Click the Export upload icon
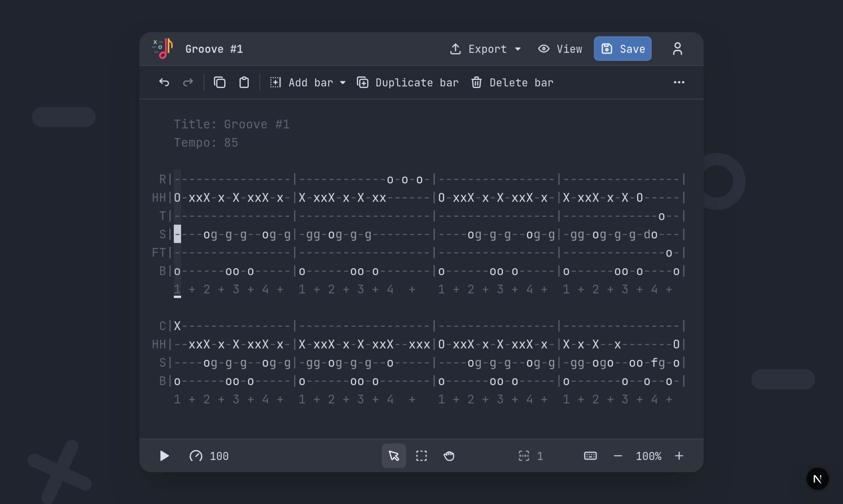The width and height of the screenshot is (843, 504). click(x=455, y=49)
